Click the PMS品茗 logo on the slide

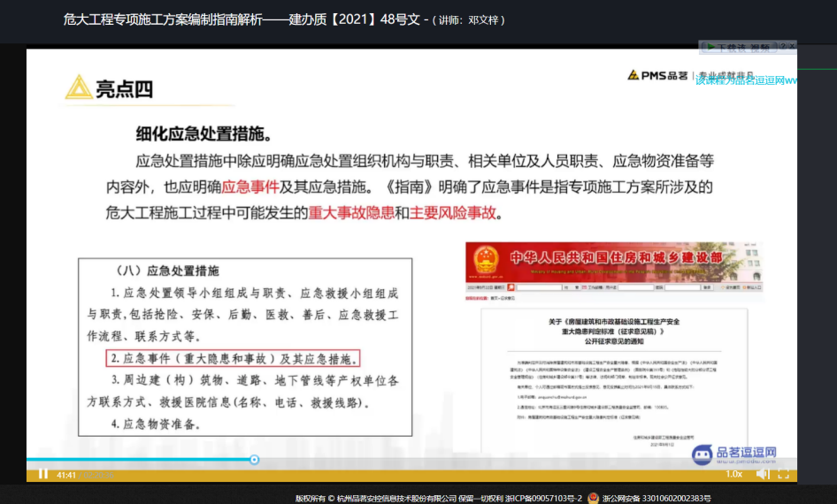[657, 77]
